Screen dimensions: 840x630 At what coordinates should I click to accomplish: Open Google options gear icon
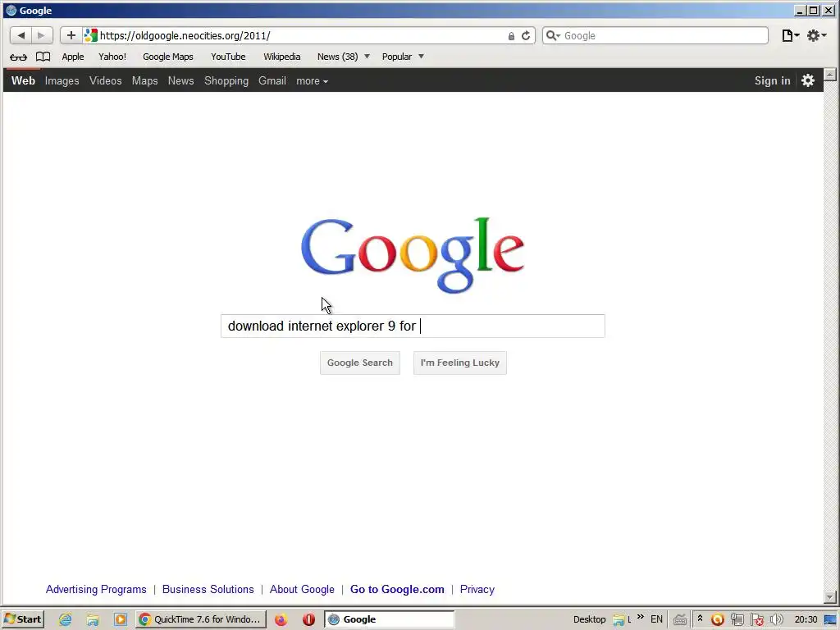[x=808, y=80]
